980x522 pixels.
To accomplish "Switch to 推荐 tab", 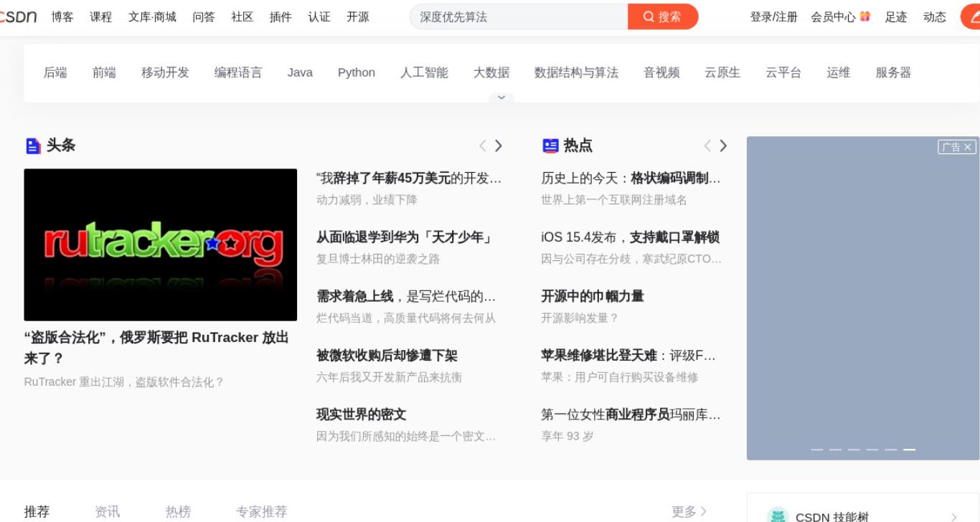I will 37,511.
